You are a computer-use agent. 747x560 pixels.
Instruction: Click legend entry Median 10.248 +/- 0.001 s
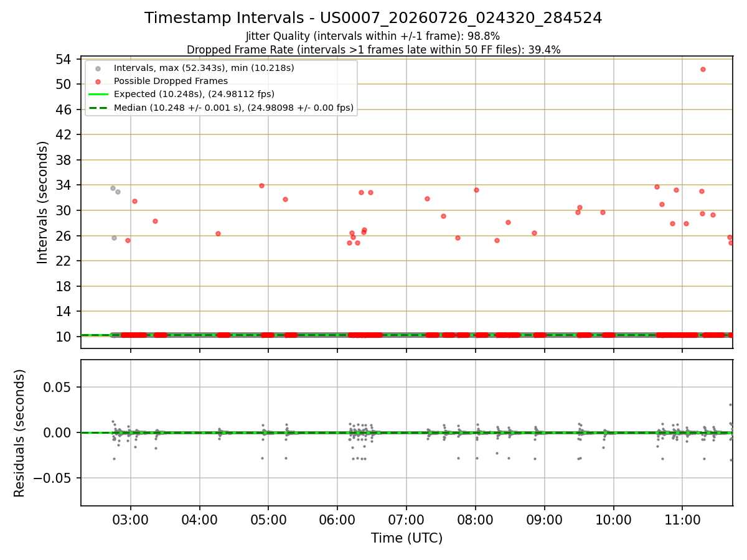(x=234, y=108)
